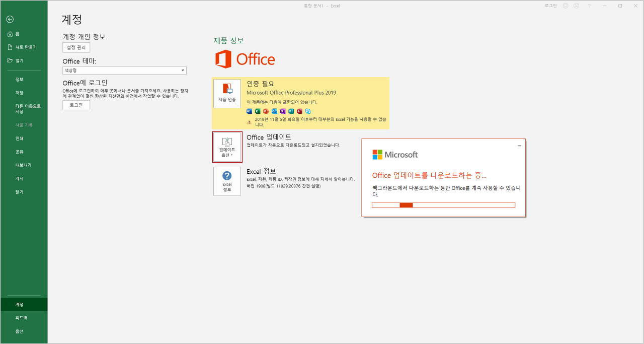Send a frown with the sad face icon
The width and height of the screenshot is (644, 344).
[576, 6]
